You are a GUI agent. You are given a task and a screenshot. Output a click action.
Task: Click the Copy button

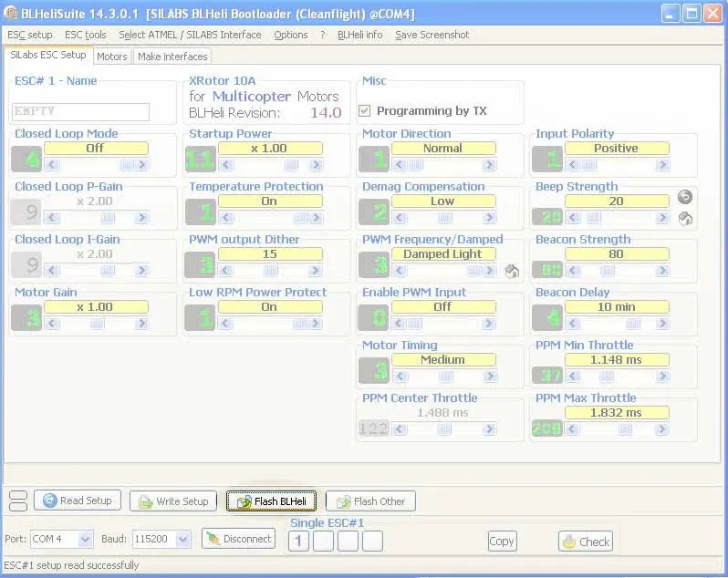[502, 541]
